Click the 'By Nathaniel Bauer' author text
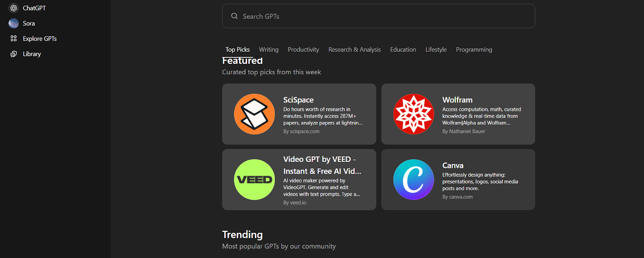The height and width of the screenshot is (258, 644). 464,131
